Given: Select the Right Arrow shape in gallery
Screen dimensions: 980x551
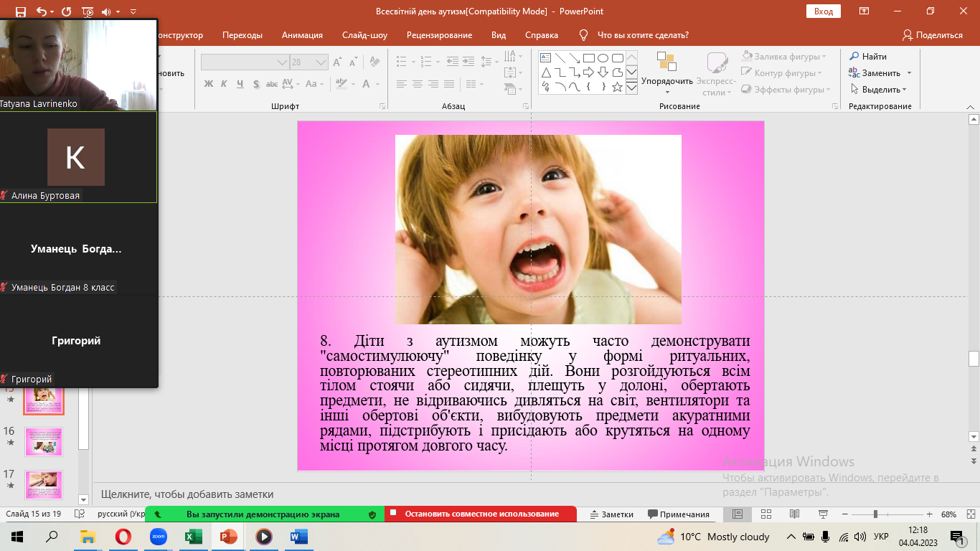Looking at the screenshot, I should pyautogui.click(x=588, y=72).
